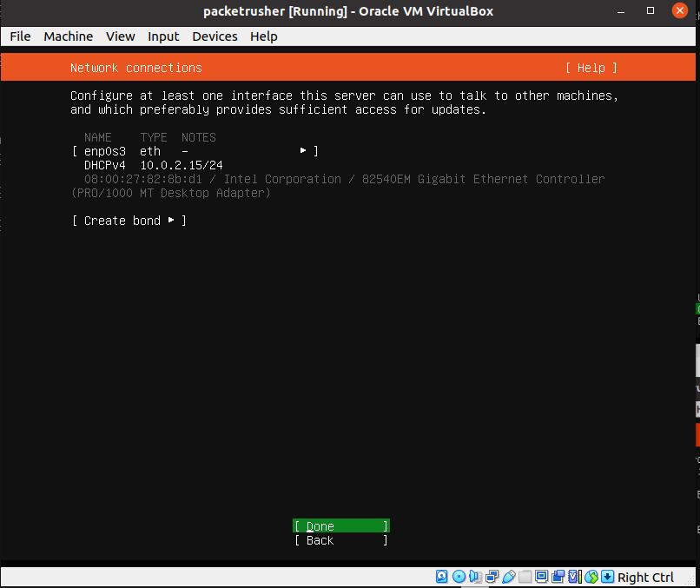Image resolution: width=700 pixels, height=588 pixels.
Task: Click the network adapter status icon
Action: coord(492,577)
